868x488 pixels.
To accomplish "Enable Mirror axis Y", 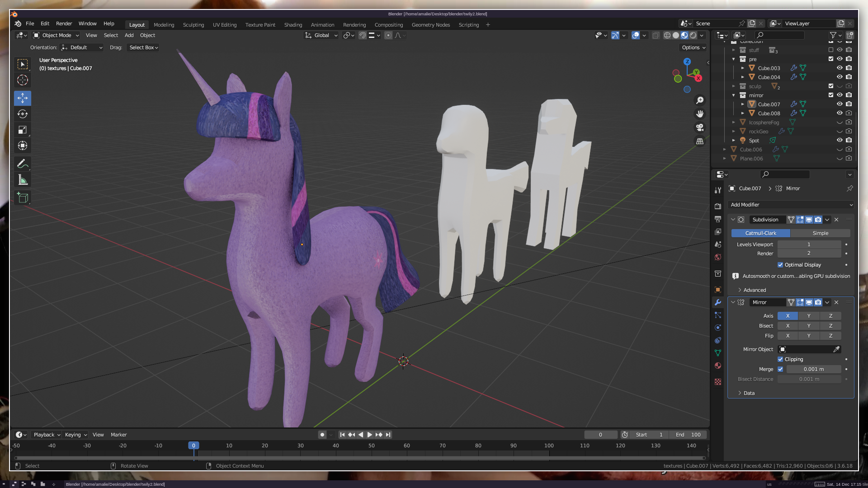I will (x=809, y=316).
